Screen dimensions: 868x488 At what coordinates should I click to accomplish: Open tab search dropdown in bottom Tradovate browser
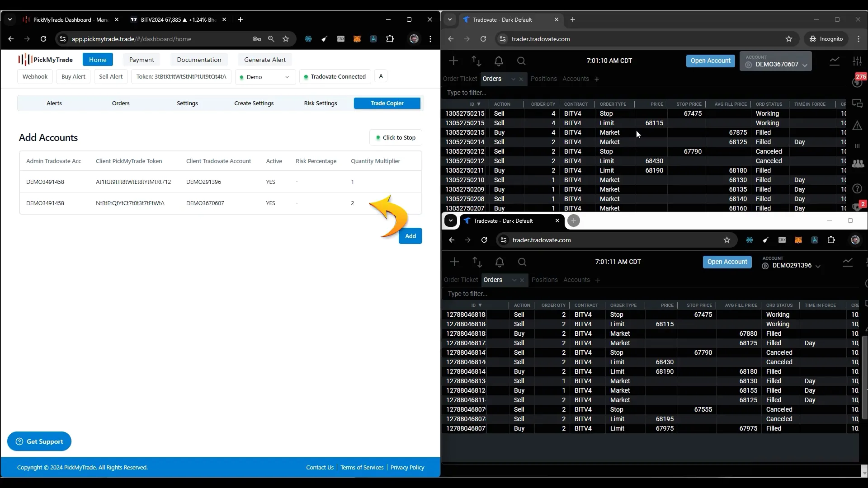click(450, 221)
